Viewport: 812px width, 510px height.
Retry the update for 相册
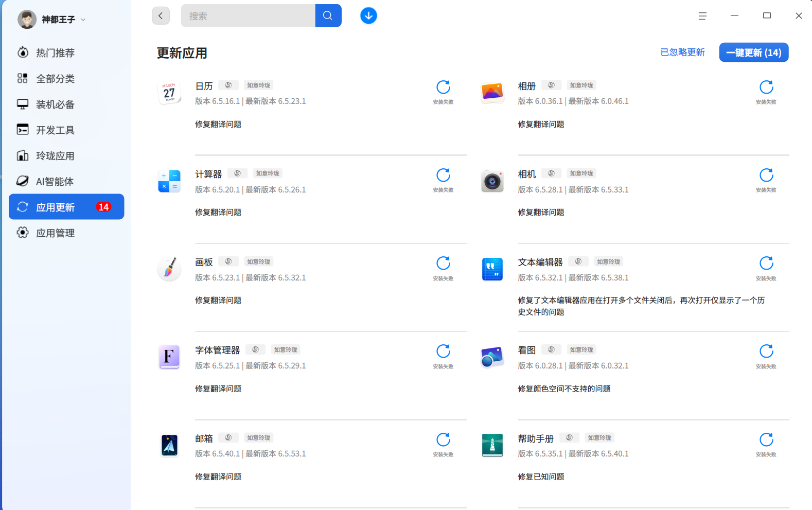(766, 87)
